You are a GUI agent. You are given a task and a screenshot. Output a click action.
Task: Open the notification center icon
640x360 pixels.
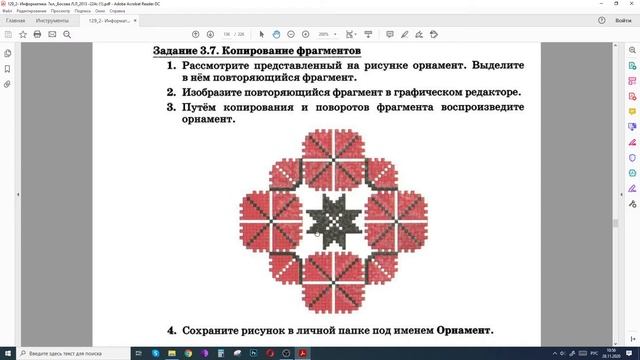coord(629,353)
